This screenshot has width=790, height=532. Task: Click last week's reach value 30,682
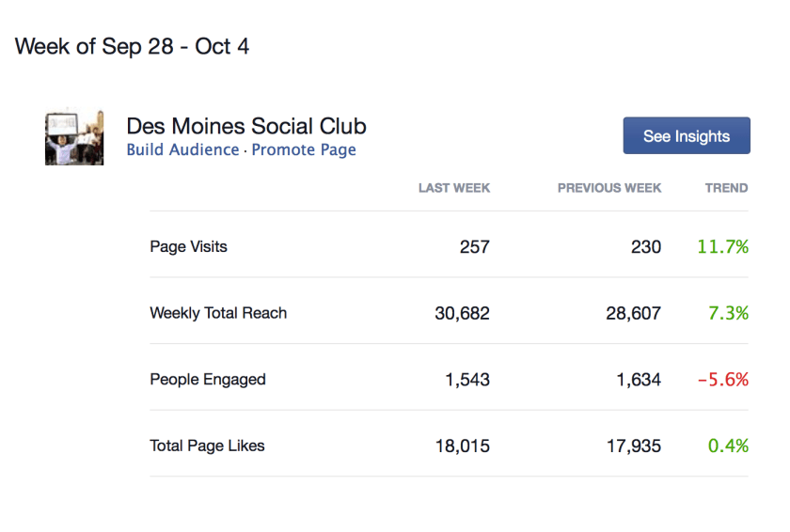point(462,313)
